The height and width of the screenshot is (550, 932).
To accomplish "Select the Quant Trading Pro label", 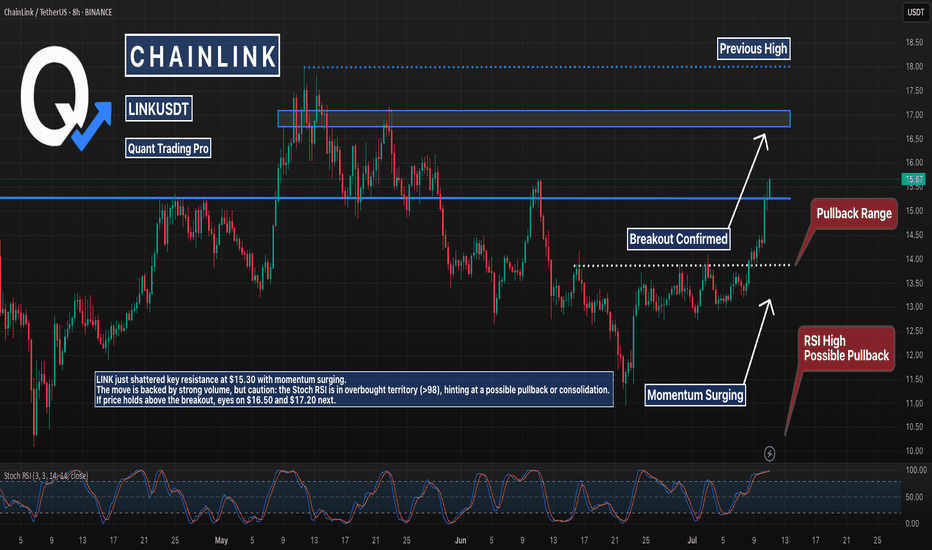I will click(x=168, y=148).
